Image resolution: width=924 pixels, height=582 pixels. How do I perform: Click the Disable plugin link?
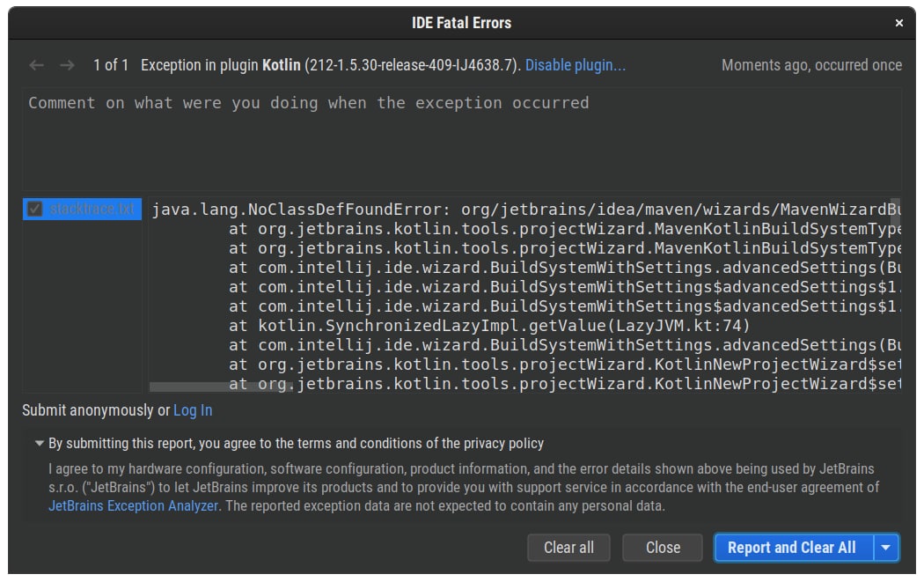coord(576,65)
